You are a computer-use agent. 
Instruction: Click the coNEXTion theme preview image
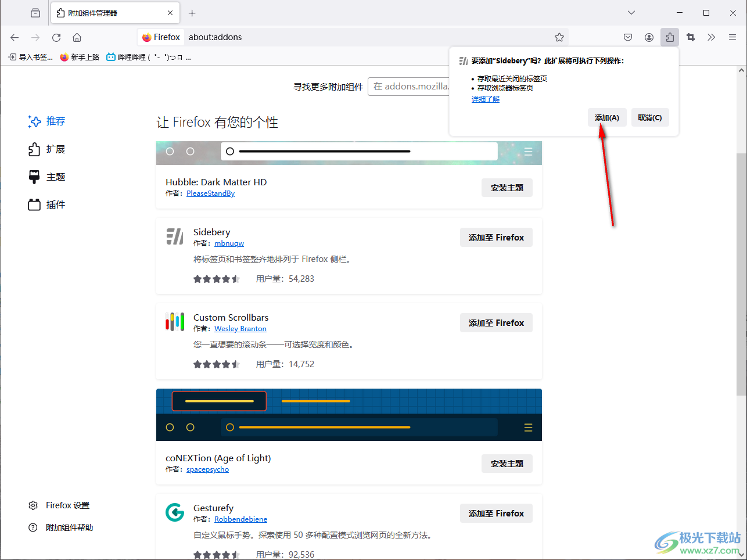point(349,415)
